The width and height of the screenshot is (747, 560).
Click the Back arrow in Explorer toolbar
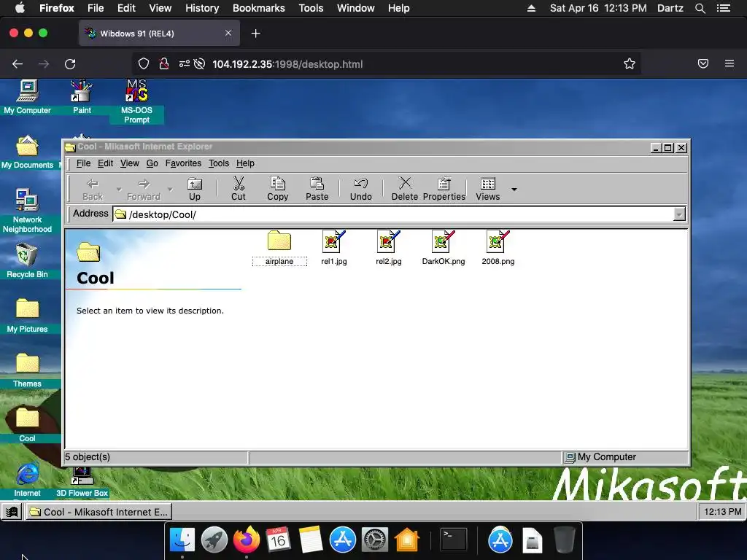point(93,183)
